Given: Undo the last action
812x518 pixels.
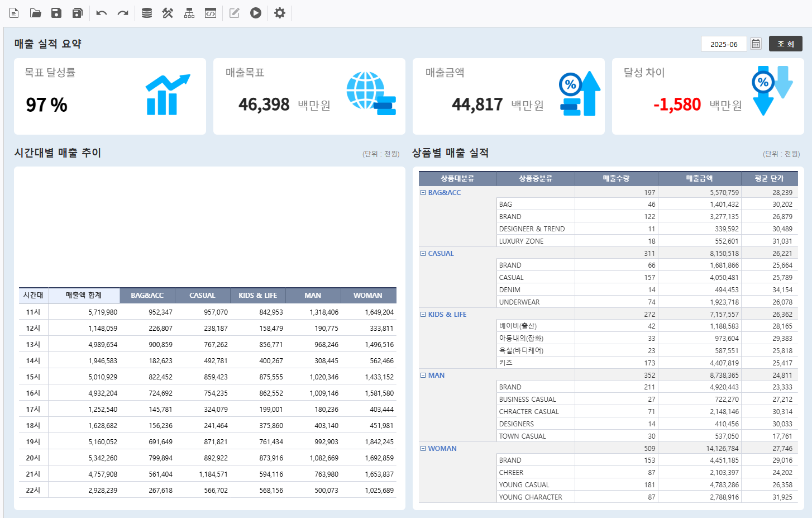Looking at the screenshot, I should pyautogui.click(x=101, y=13).
